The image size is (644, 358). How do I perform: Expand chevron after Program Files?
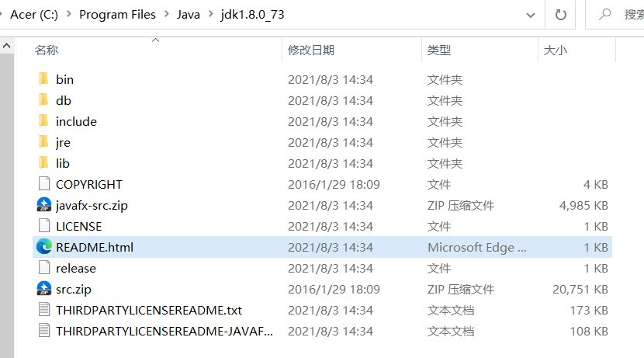166,15
